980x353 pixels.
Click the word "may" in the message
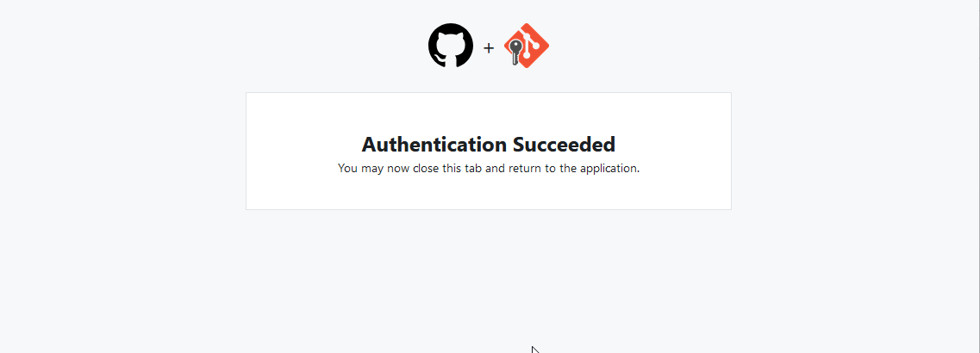click(x=372, y=170)
